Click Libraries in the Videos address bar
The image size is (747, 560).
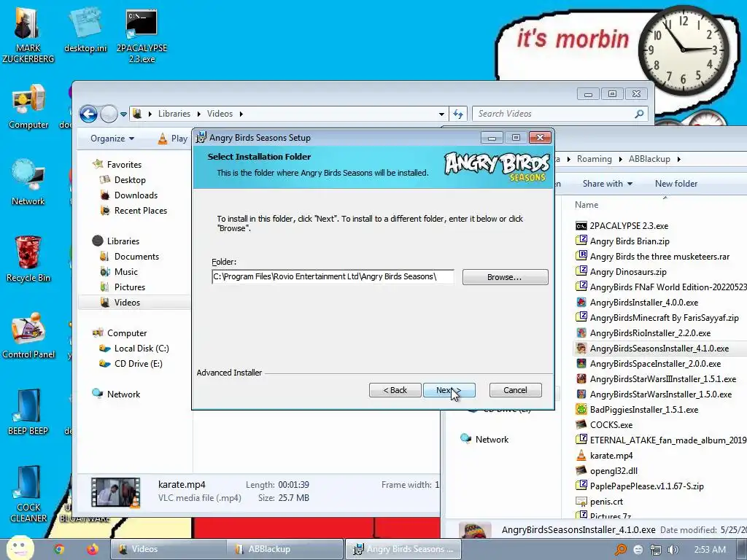(174, 114)
